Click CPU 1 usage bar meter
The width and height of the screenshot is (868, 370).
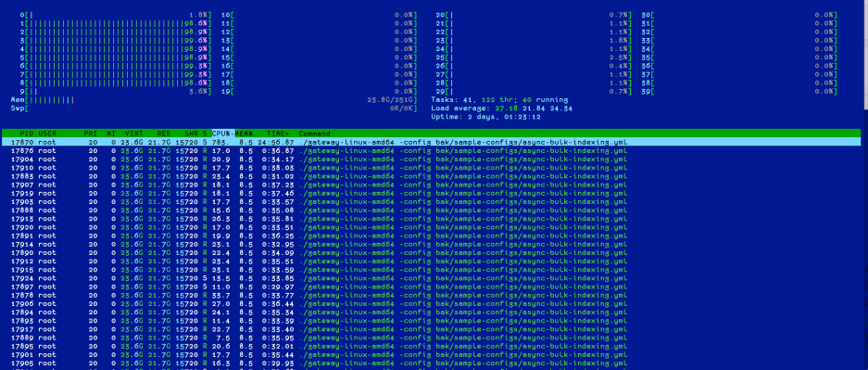click(116, 23)
